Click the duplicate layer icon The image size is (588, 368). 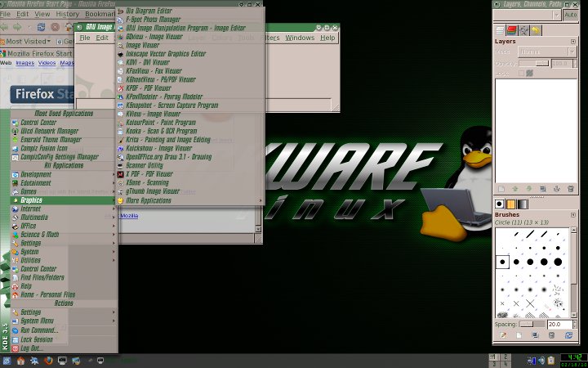point(542,189)
